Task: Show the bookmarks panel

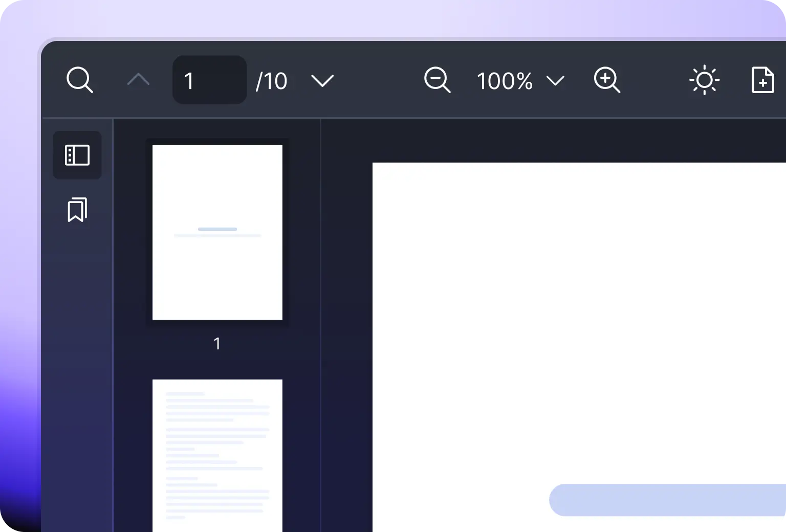Action: (77, 210)
